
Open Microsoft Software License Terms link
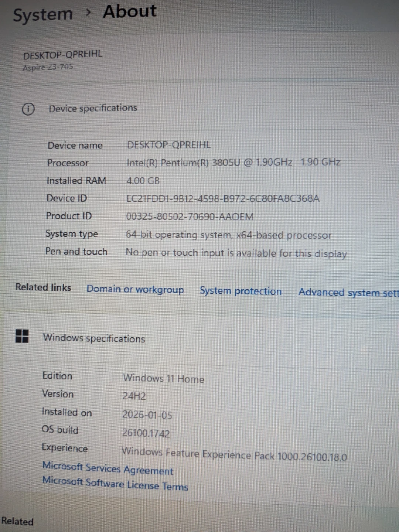click(115, 484)
